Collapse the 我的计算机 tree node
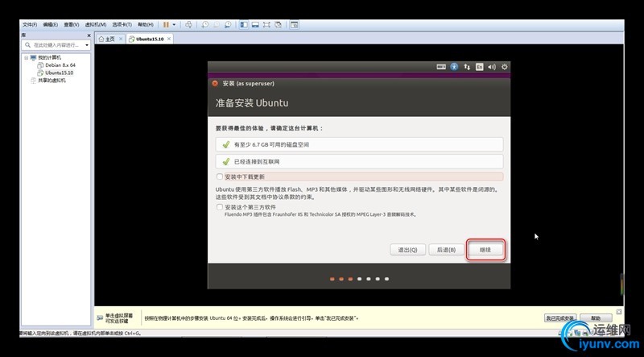The width and height of the screenshot is (644, 357). 27,57
